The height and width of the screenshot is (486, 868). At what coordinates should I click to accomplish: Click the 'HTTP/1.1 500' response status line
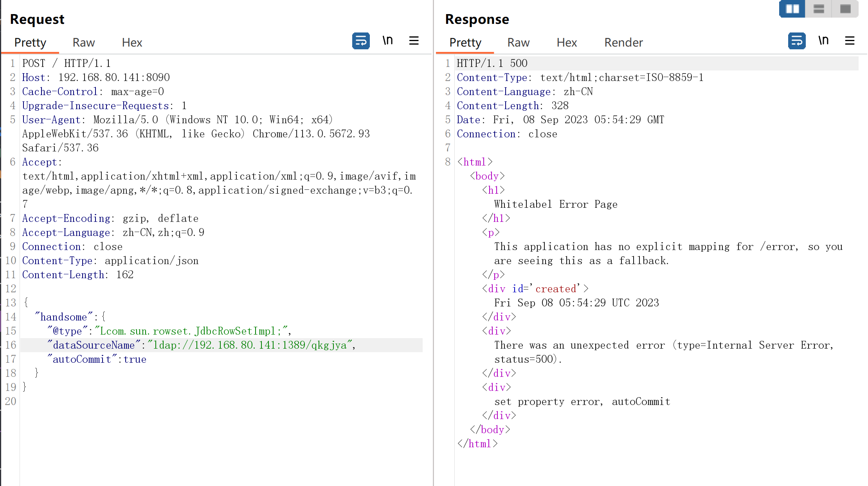tap(492, 63)
